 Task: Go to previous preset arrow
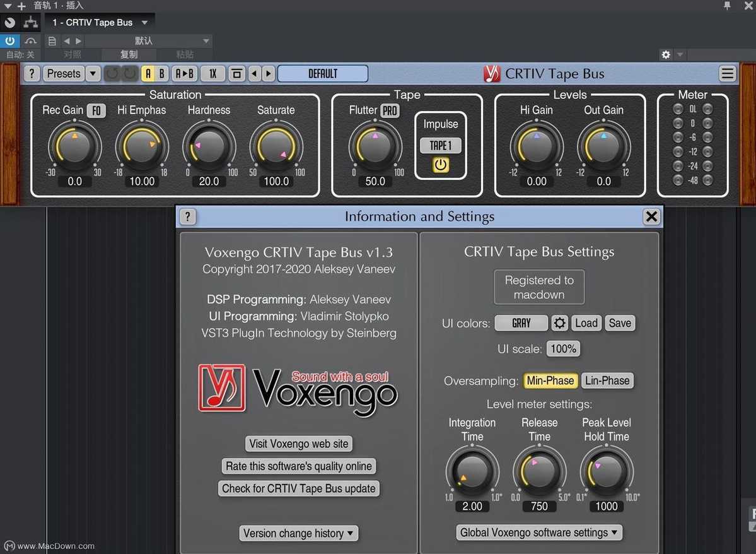(x=255, y=74)
